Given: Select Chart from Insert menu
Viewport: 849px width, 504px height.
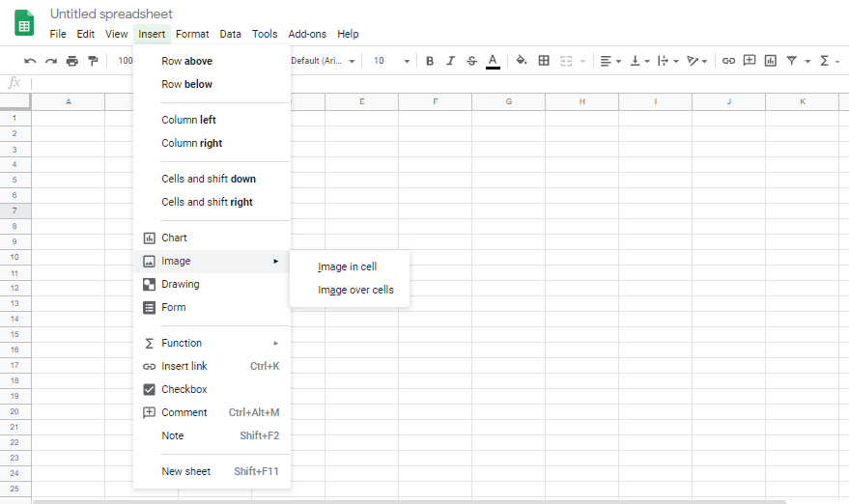Looking at the screenshot, I should [x=212, y=238].
